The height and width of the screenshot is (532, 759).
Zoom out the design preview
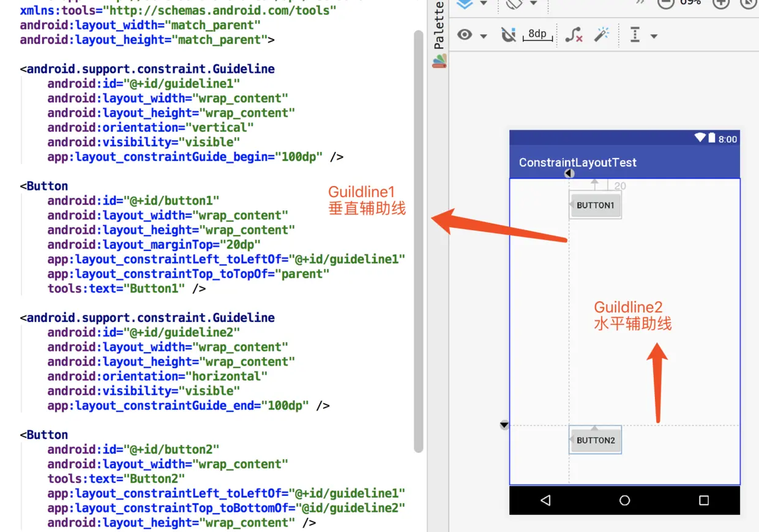point(665,3)
